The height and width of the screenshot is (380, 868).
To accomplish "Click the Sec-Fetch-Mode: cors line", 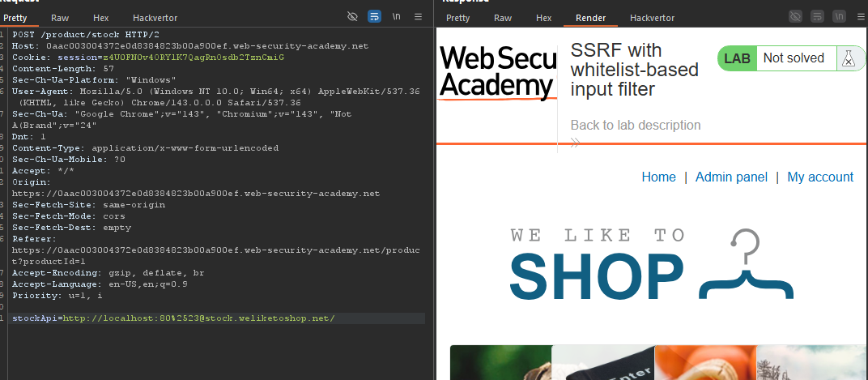I will tap(69, 216).
